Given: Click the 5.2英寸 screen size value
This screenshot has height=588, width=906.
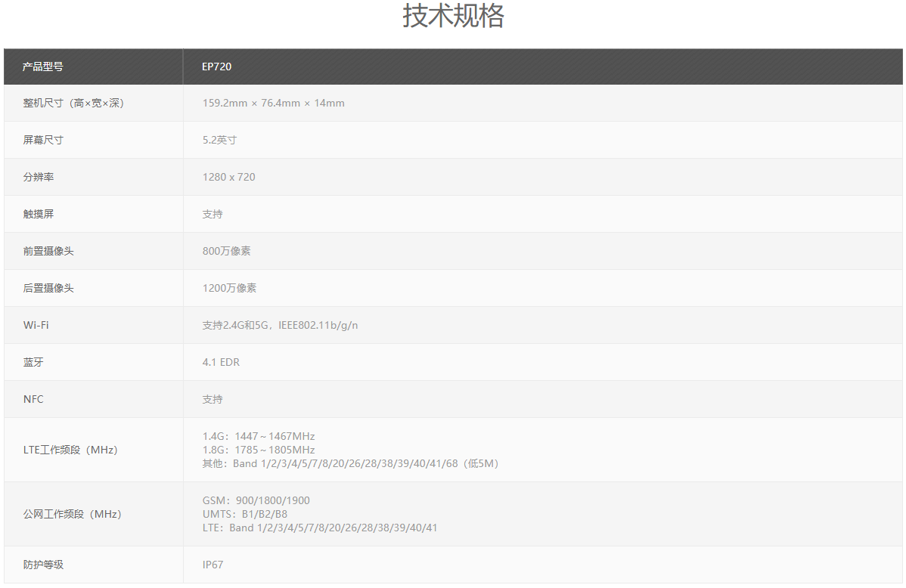Looking at the screenshot, I should [219, 140].
